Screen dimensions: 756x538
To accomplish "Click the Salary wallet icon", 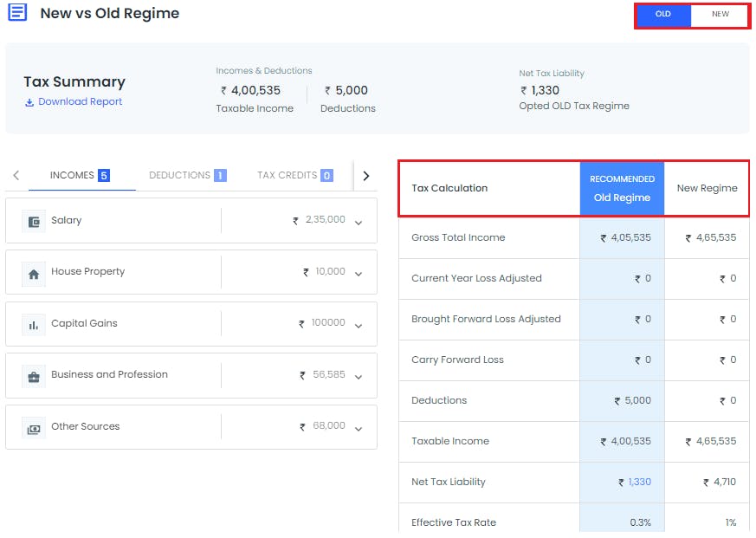I will [x=34, y=222].
